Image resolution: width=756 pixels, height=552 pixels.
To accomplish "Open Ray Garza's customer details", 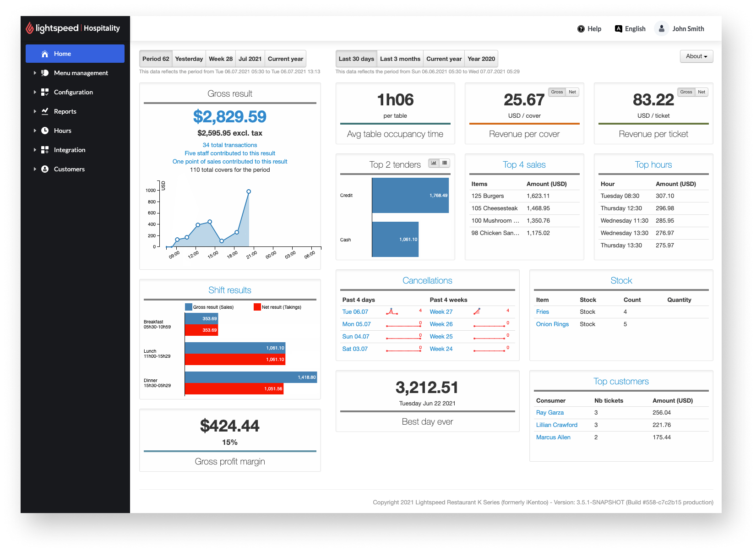I will point(549,412).
